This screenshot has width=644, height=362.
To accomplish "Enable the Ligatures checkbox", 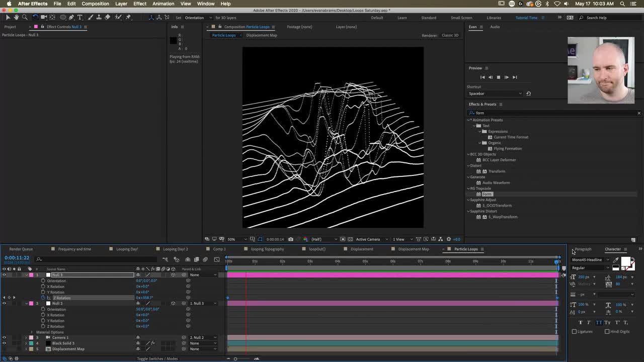I will coord(575,331).
